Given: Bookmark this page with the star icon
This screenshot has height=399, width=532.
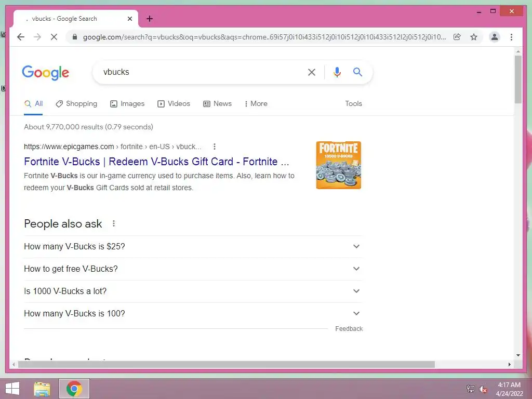Looking at the screenshot, I should point(474,37).
